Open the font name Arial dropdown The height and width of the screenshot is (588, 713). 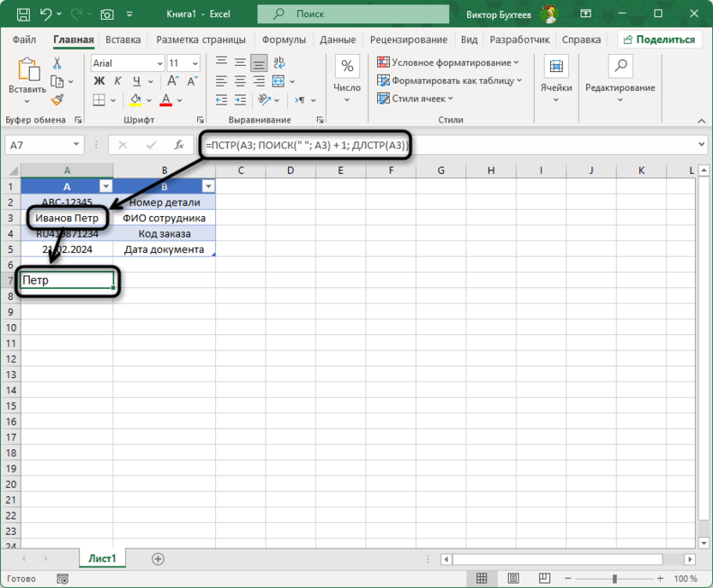coord(159,63)
